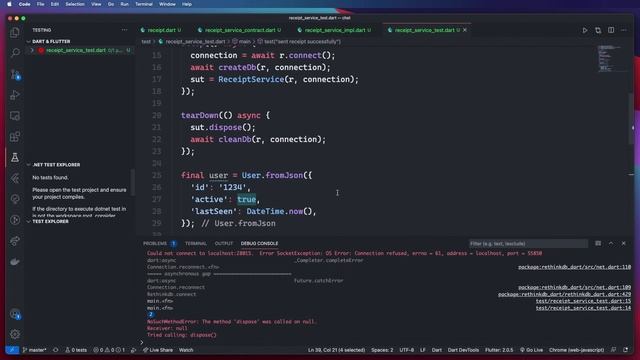The image size is (640, 360).
Task: Click the debug console filter field
Action: pos(528,244)
